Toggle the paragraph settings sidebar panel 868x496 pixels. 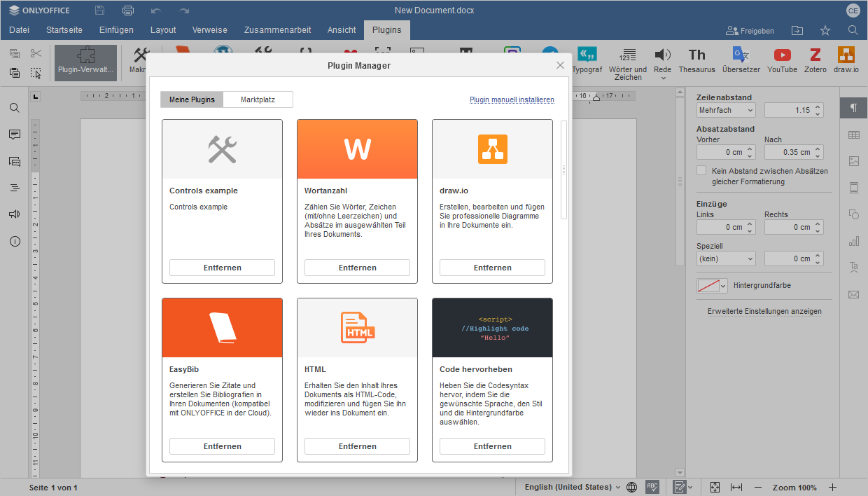854,108
